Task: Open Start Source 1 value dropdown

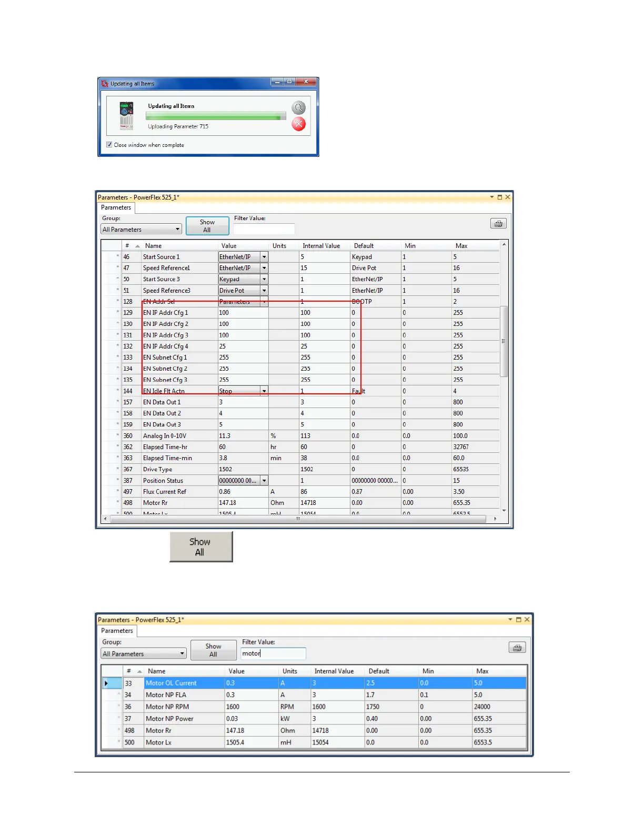Action: pyautogui.click(x=264, y=257)
